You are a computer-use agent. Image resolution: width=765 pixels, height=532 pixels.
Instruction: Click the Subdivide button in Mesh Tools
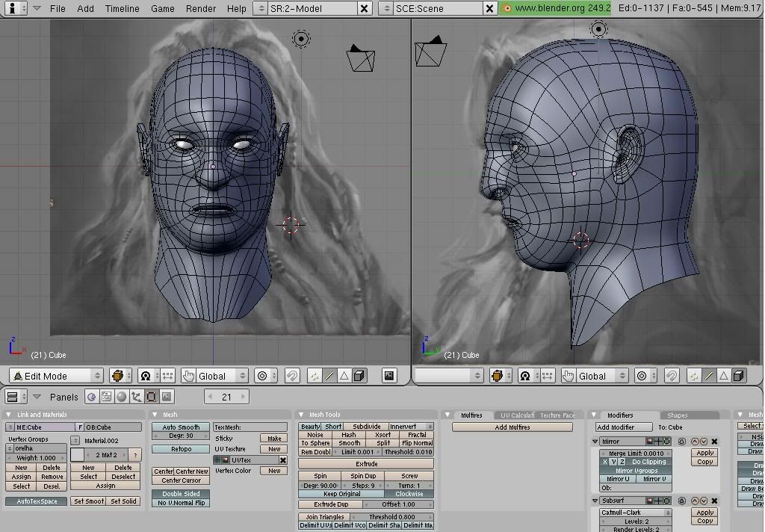[x=366, y=427]
